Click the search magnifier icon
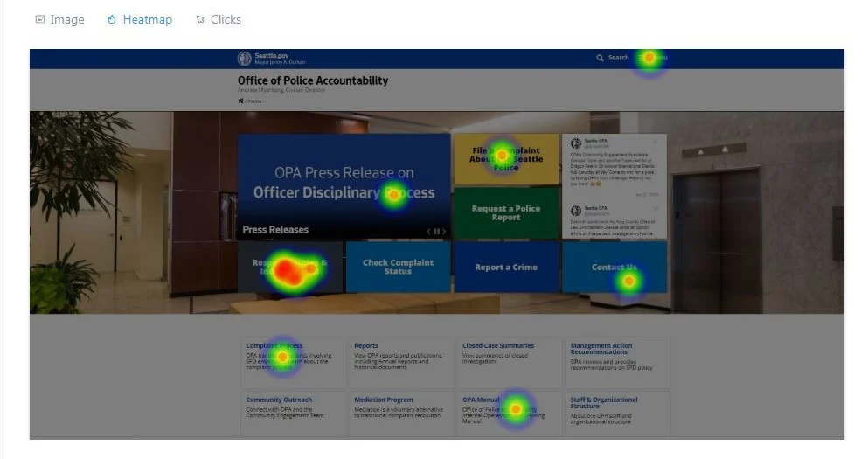This screenshot has width=868, height=459. tap(600, 58)
